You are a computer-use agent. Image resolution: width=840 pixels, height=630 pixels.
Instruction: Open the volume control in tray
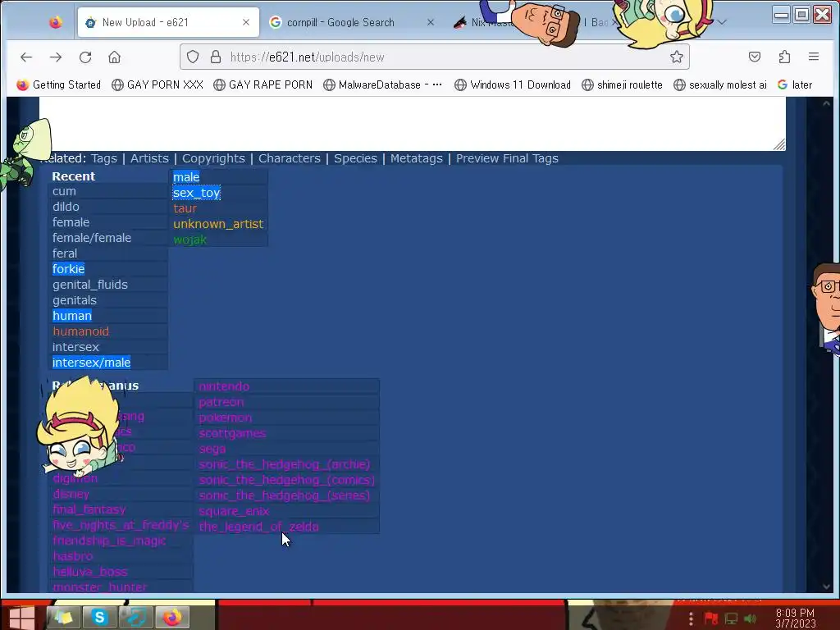[x=751, y=619]
